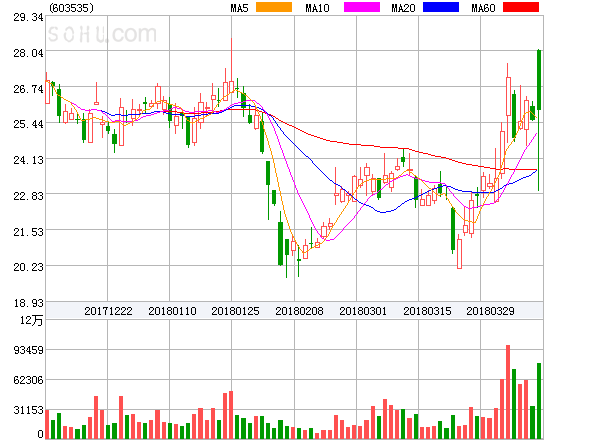Click the 62306 volume axis label
This screenshot has width=600, height=440.
coord(28,380)
